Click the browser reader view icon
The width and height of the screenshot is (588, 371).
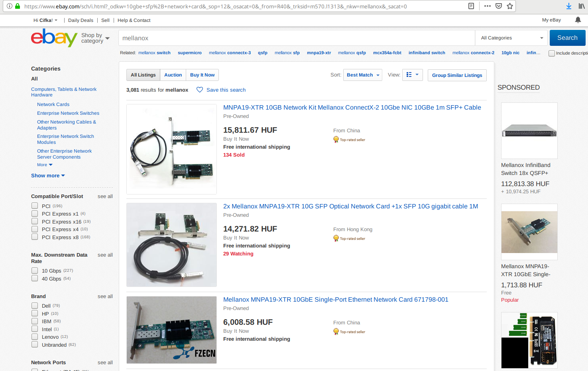471,6
